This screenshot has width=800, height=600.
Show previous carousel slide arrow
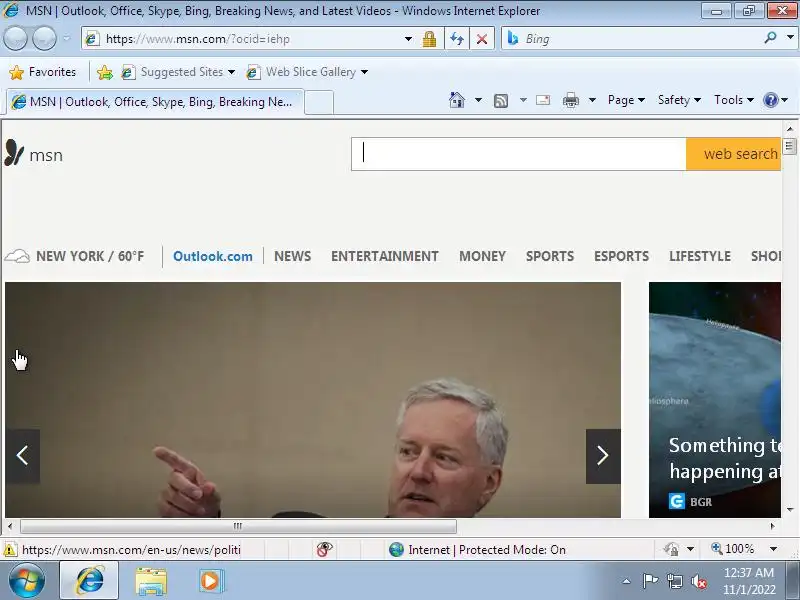22,456
